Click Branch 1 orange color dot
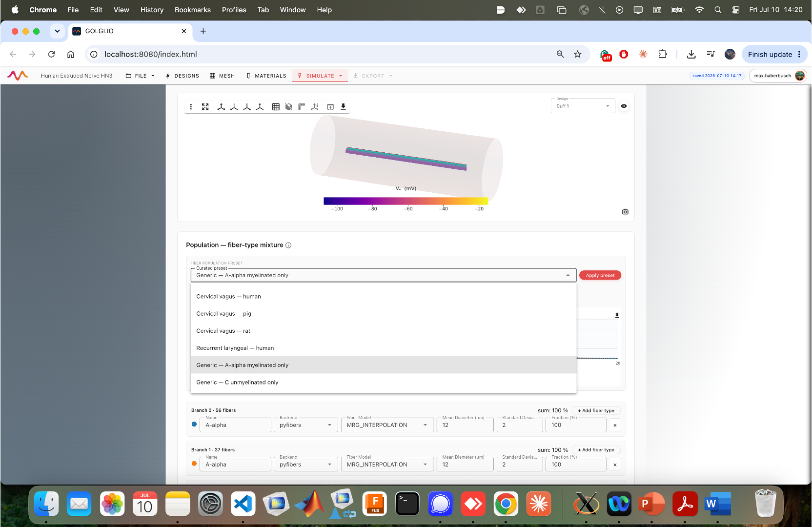The image size is (812, 527). pyautogui.click(x=194, y=464)
